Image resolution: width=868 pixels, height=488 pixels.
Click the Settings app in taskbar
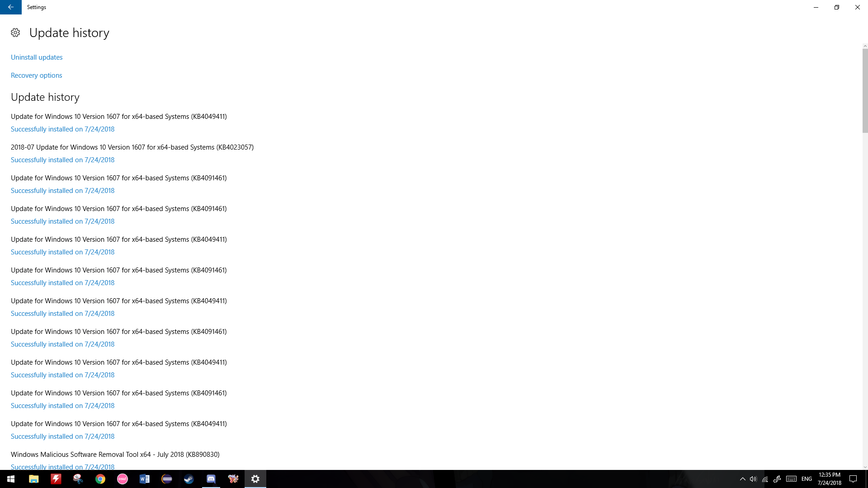[255, 479]
